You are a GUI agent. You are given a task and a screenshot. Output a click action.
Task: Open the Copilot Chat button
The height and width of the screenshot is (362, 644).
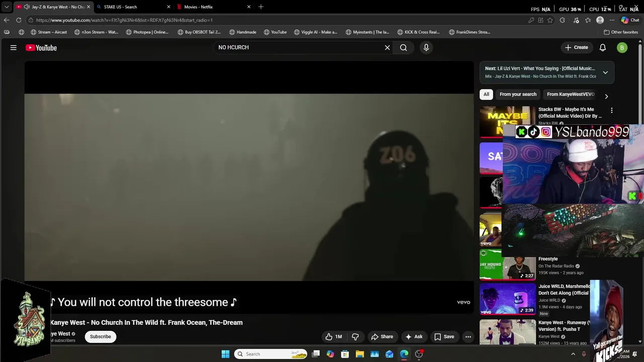630,20
